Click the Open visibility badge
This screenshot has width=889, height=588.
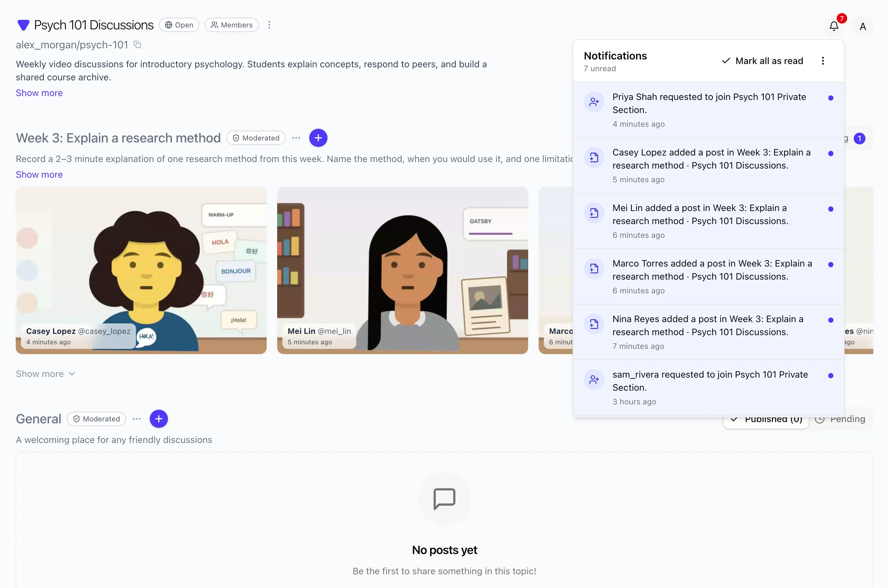tap(179, 25)
